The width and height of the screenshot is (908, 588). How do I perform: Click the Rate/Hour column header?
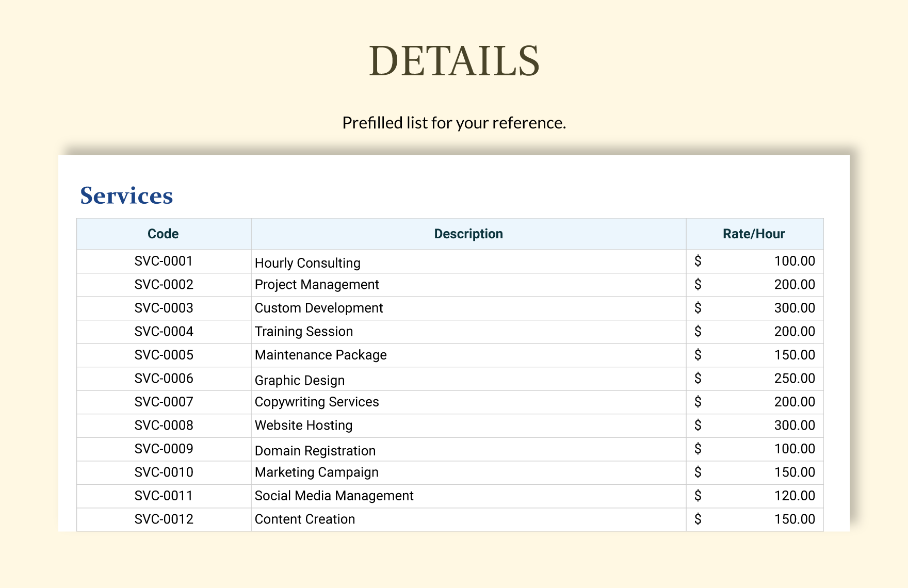click(x=753, y=234)
